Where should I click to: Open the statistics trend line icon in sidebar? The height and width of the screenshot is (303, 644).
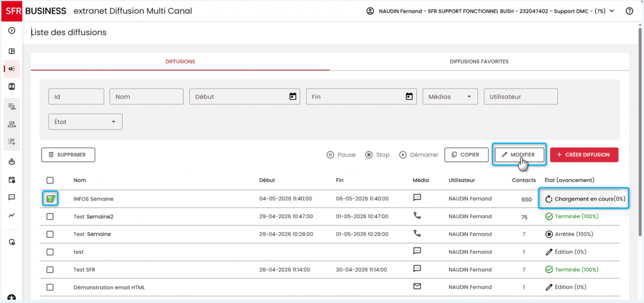pyautogui.click(x=12, y=215)
